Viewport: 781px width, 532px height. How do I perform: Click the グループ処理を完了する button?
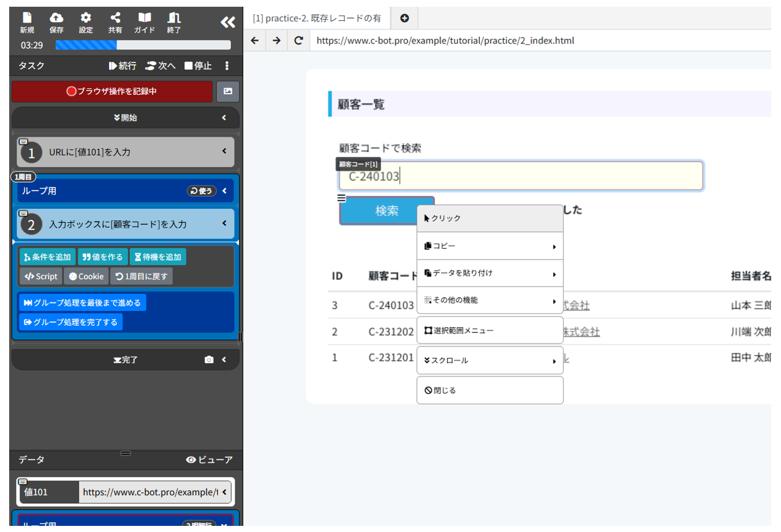[70, 322]
